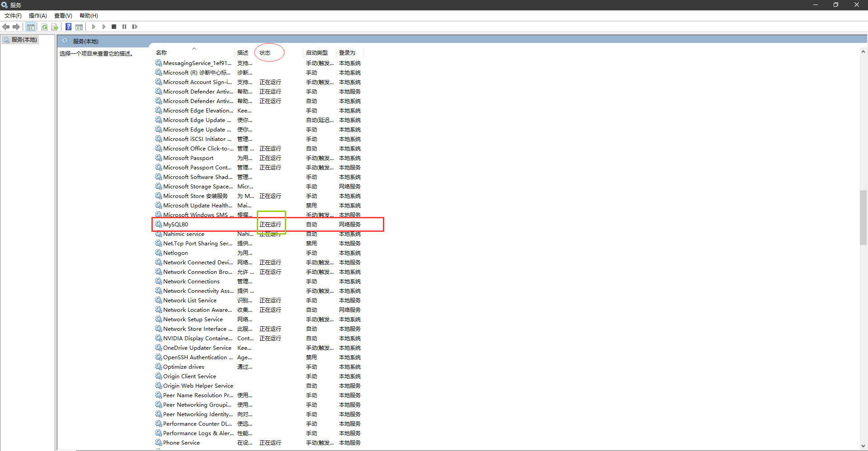Click the vertical scrollbar thumb
Viewport: 868px width, 451px height.
pyautogui.click(x=863, y=217)
